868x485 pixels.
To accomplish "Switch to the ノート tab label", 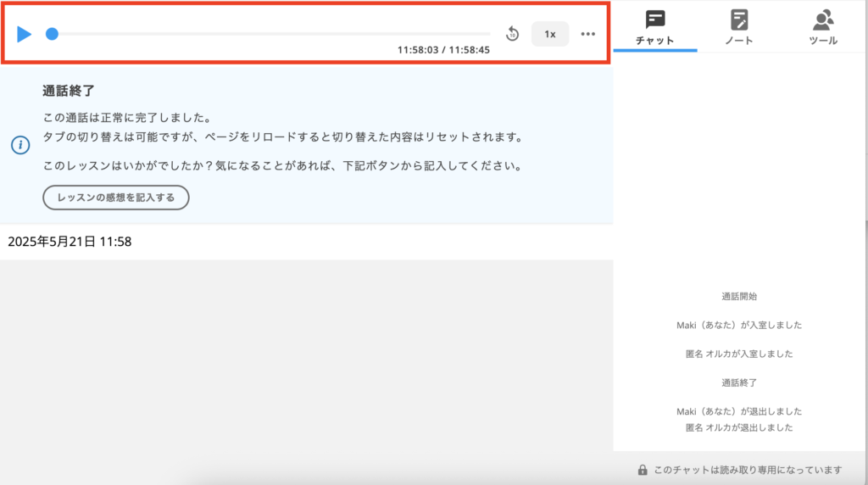I will click(739, 41).
